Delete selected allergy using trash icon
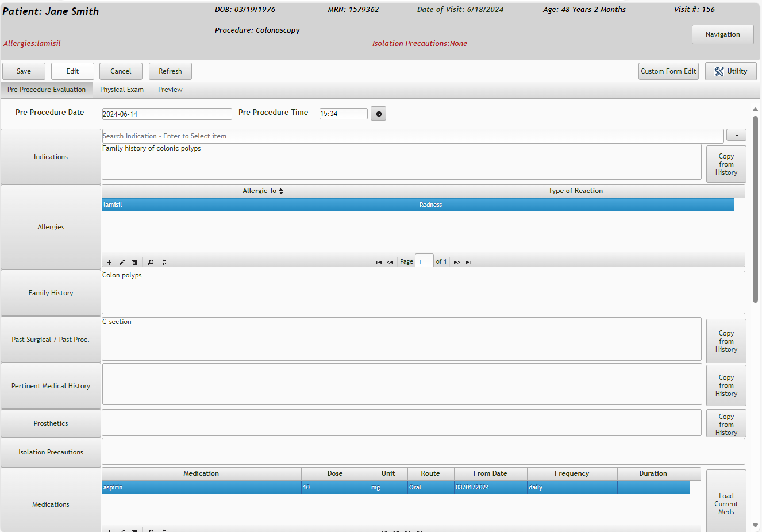 (134, 262)
